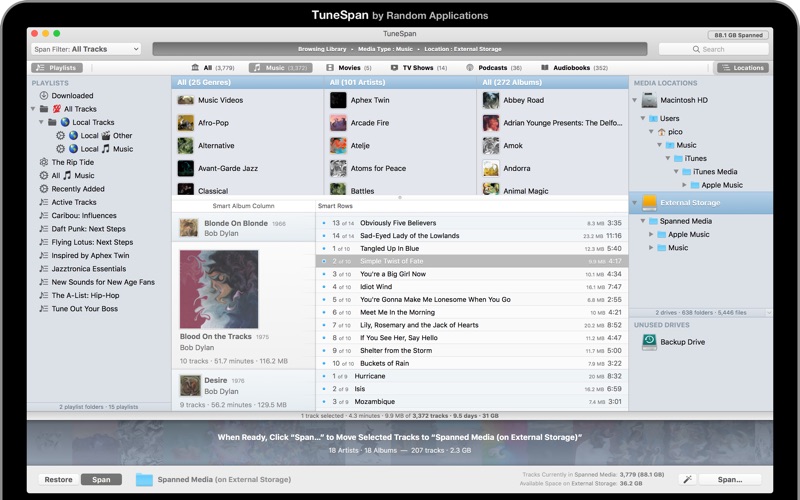Expand the Music folder under Spanned Media
The height and width of the screenshot is (500, 800).
(651, 248)
